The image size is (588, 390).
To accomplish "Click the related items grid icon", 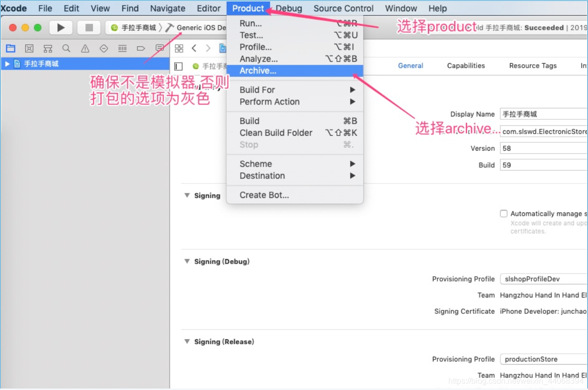I will (x=179, y=48).
